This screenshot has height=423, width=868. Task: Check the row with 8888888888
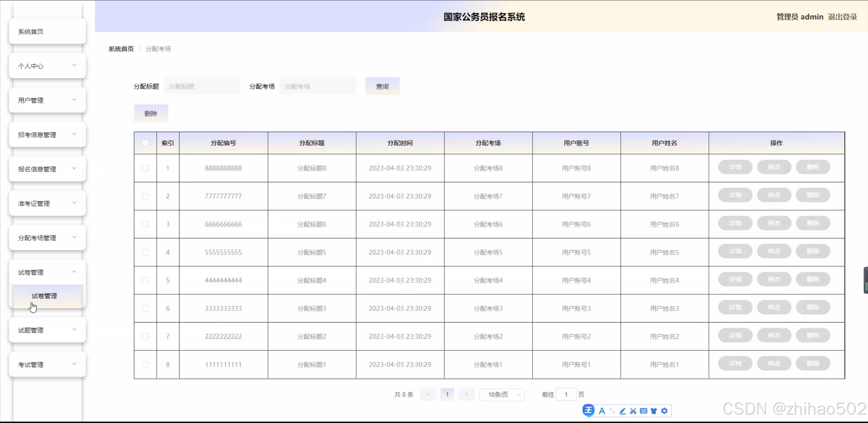(145, 168)
